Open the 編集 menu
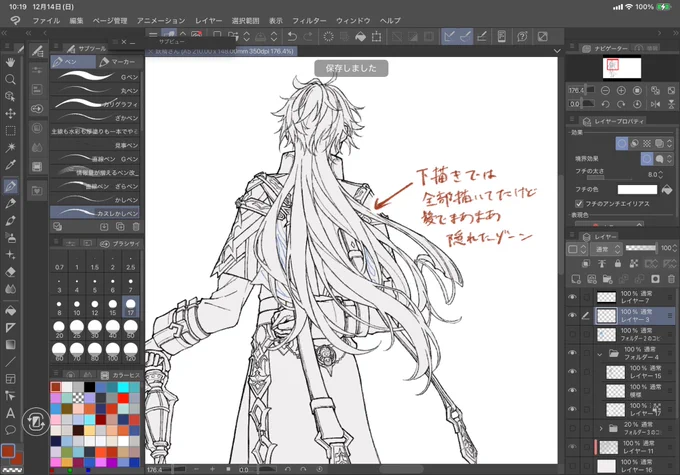 [x=76, y=20]
